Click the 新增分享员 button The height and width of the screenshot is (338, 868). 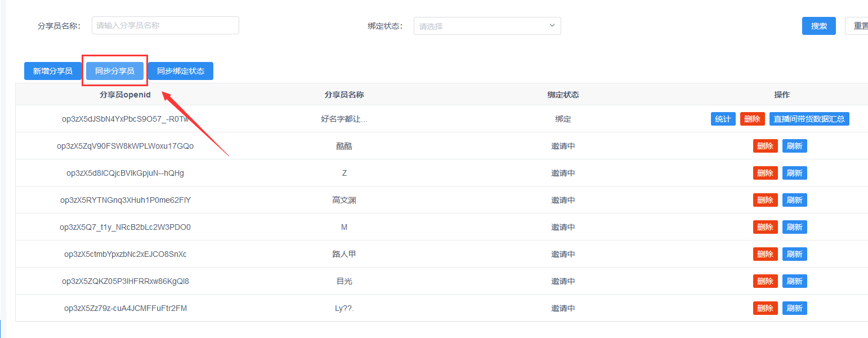[x=53, y=71]
